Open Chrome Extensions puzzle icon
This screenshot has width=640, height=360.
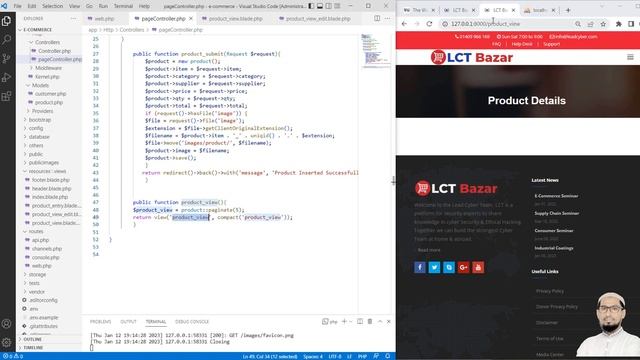click(618, 24)
